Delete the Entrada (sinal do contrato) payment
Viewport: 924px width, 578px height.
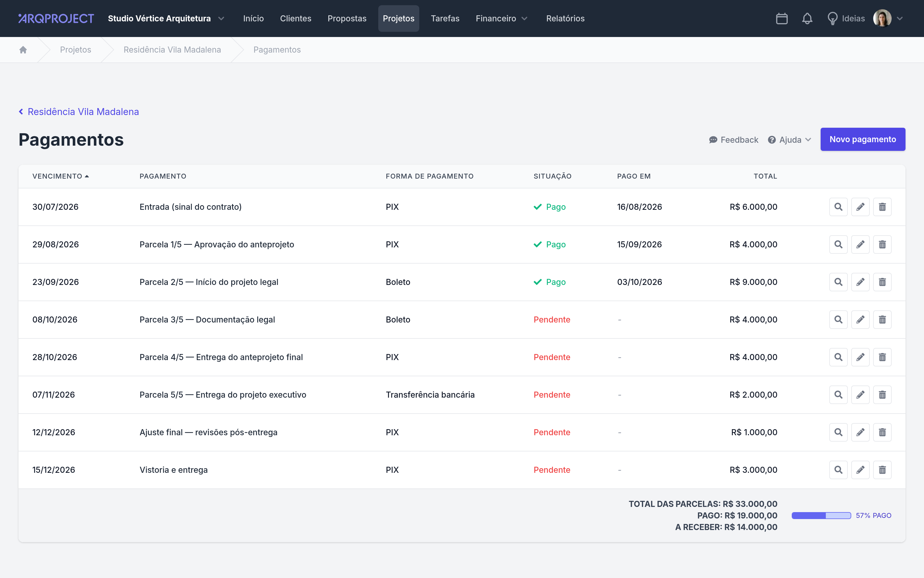point(882,207)
